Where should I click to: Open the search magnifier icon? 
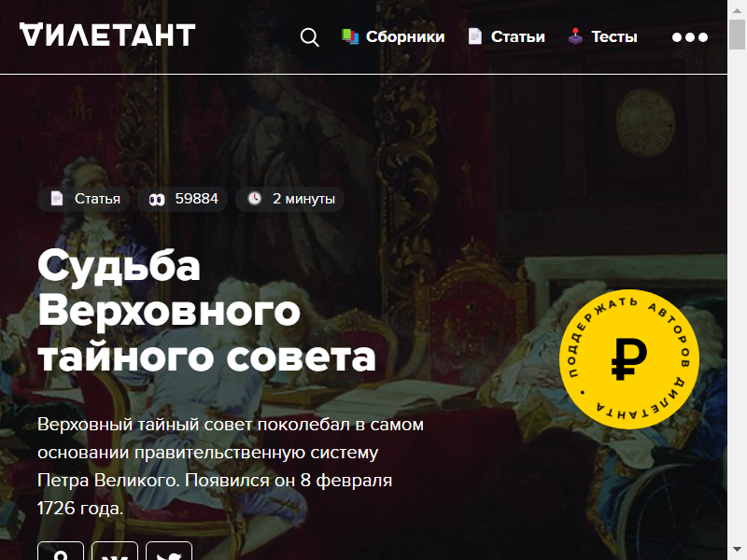click(x=310, y=37)
